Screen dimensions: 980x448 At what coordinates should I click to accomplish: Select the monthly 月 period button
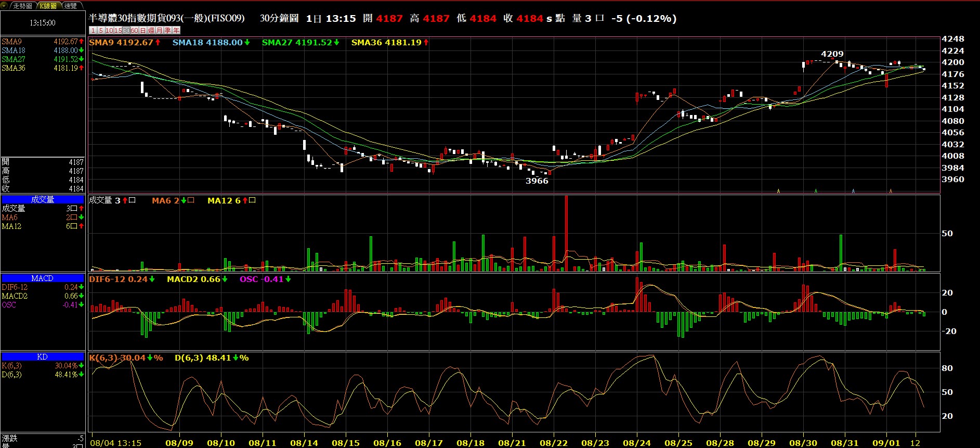pyautogui.click(x=160, y=31)
